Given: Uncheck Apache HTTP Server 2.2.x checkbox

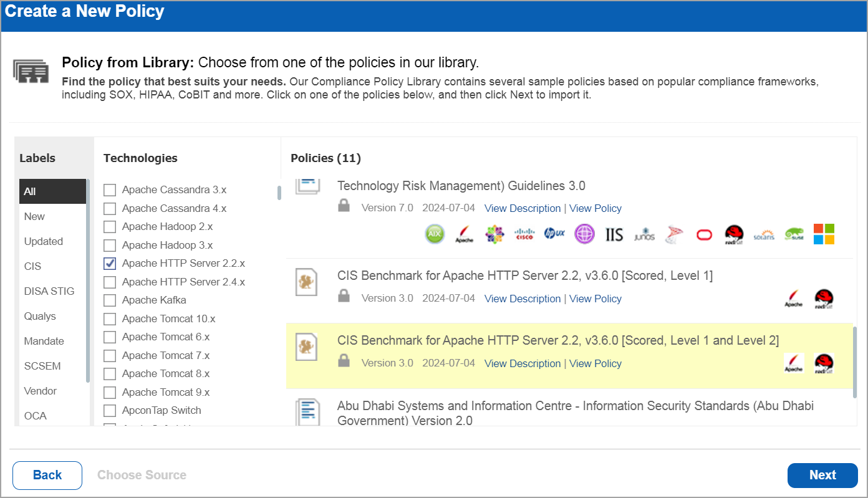Looking at the screenshot, I should 110,264.
